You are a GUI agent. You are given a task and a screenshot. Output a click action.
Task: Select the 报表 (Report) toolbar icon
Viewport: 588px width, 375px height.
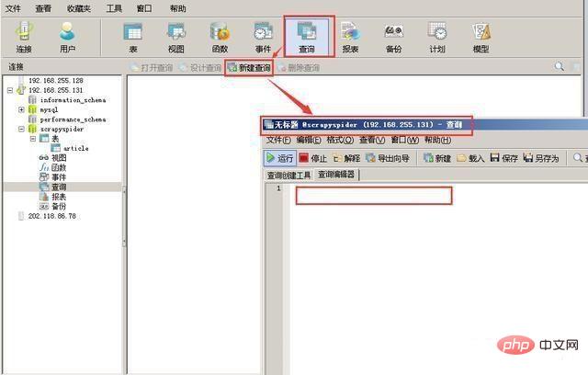point(351,37)
